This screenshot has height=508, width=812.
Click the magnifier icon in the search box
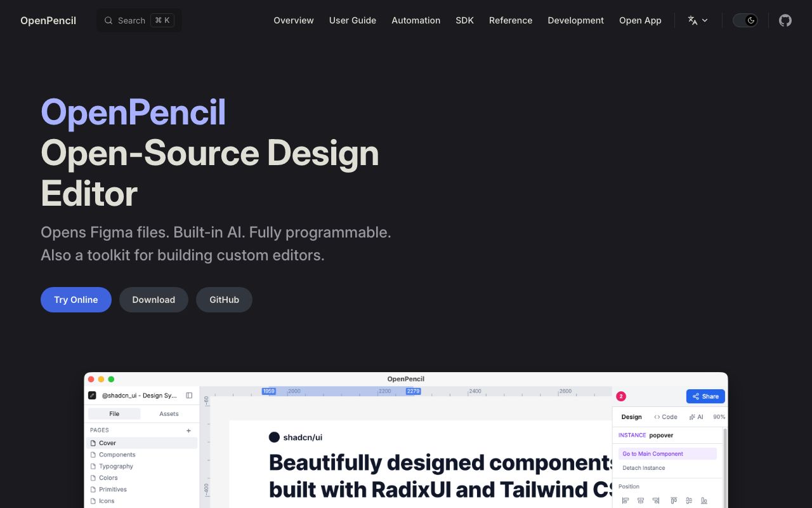[108, 20]
